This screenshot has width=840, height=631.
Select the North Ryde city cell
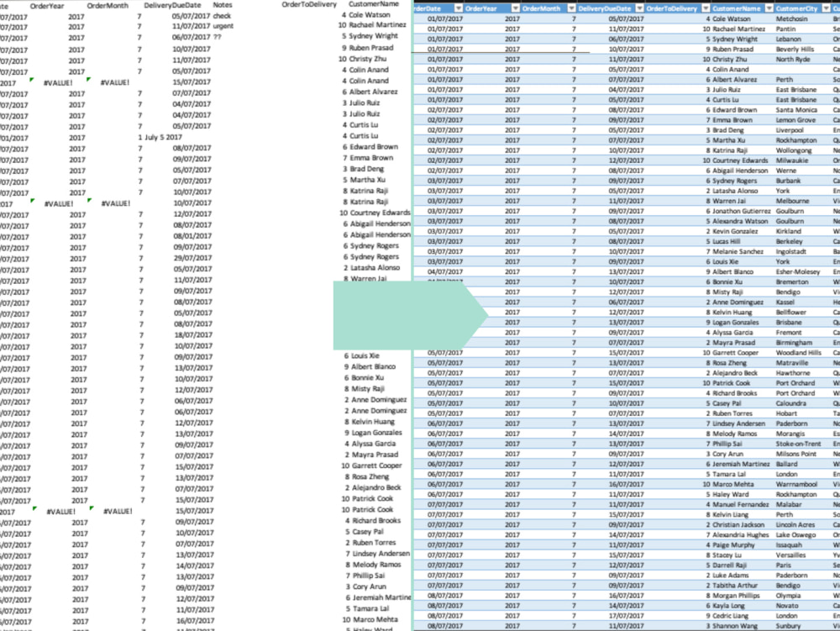tap(793, 60)
